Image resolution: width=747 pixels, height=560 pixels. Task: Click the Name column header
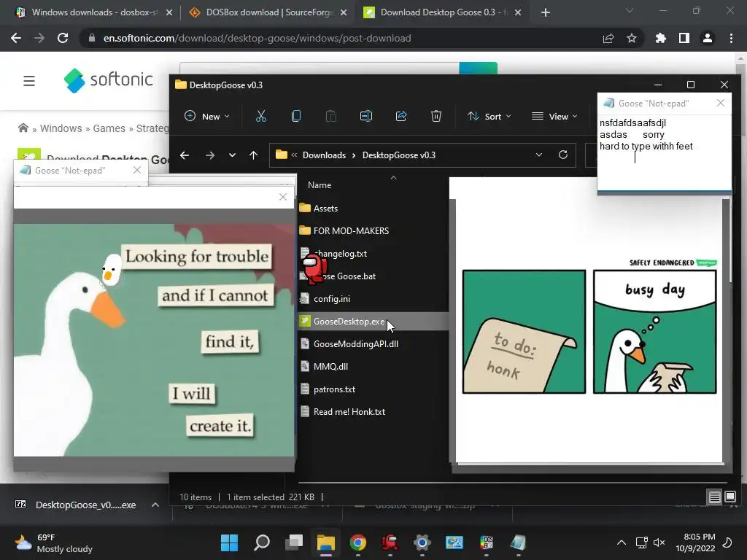[320, 184]
